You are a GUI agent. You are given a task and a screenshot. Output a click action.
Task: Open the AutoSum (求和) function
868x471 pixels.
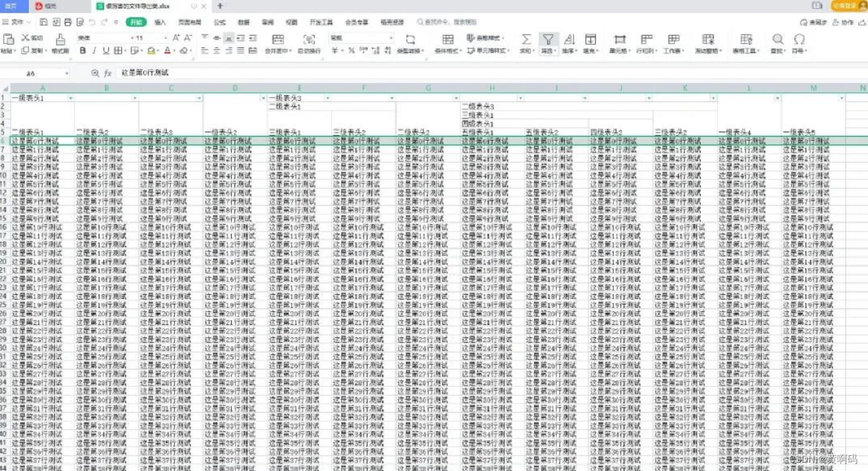(x=527, y=39)
